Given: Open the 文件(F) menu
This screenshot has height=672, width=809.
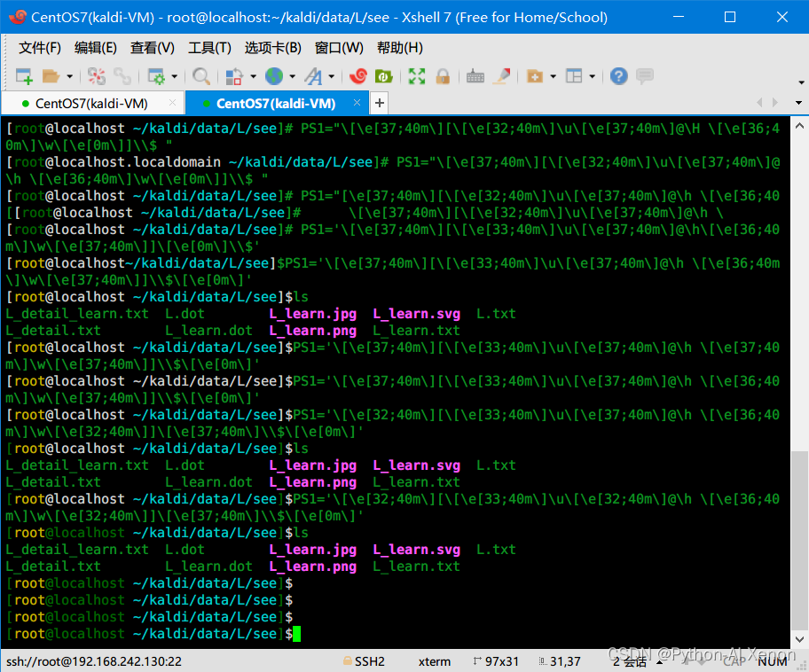Looking at the screenshot, I should coord(40,48).
